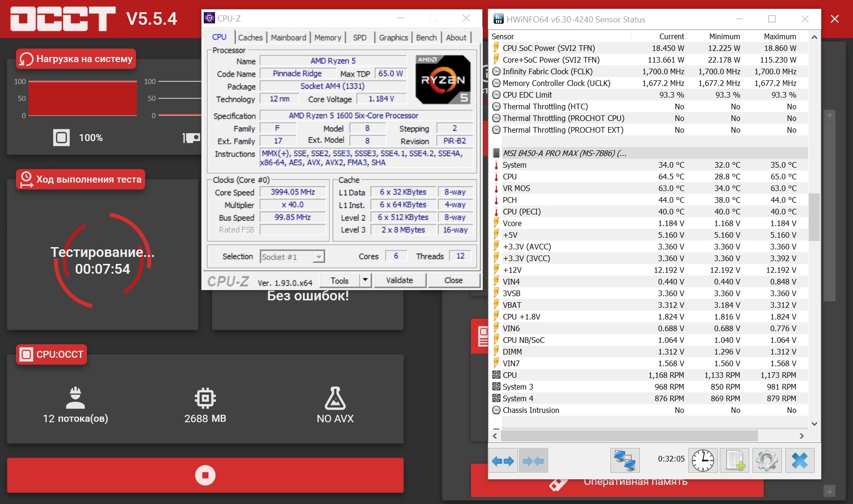Click the Validate button in CPU-Z
The image size is (853, 504).
click(x=399, y=280)
